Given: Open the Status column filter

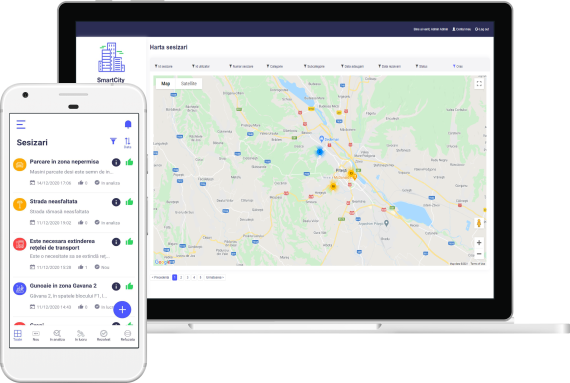Looking at the screenshot, I should (x=421, y=66).
